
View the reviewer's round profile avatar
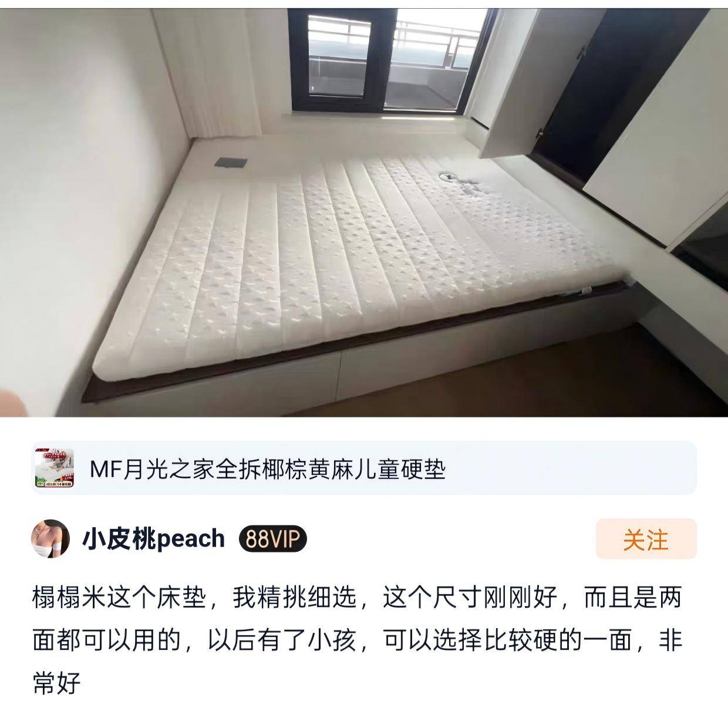(50, 538)
